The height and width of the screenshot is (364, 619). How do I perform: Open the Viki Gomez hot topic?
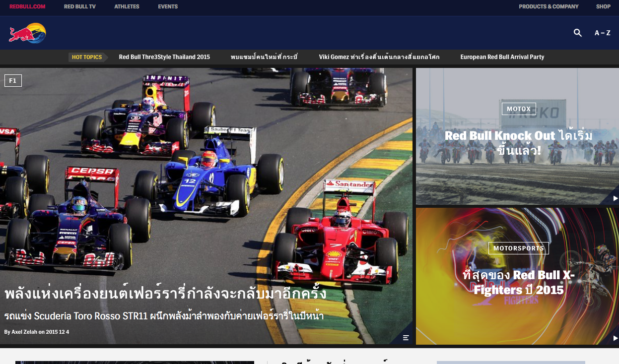[379, 57]
